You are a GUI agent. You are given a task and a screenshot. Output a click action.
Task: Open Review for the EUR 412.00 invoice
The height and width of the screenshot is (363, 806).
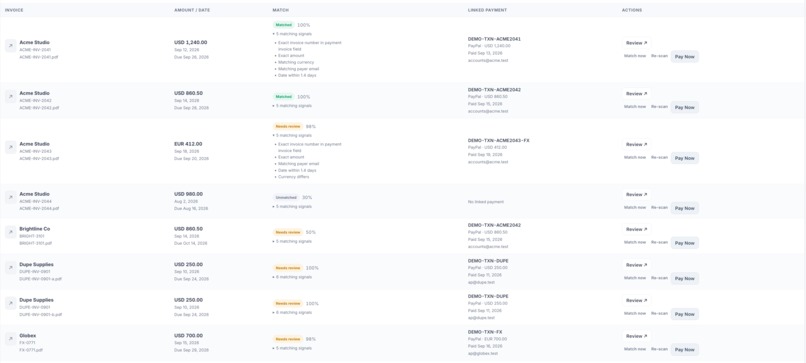pos(636,144)
